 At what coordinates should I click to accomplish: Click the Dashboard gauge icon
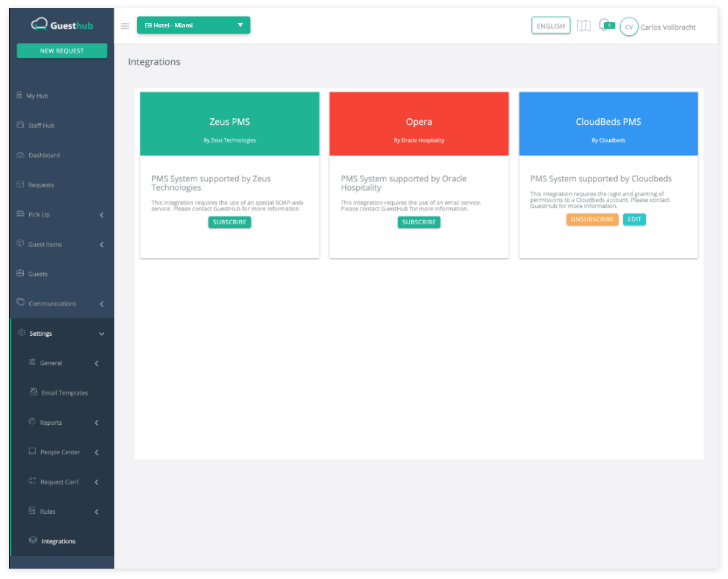(21, 155)
